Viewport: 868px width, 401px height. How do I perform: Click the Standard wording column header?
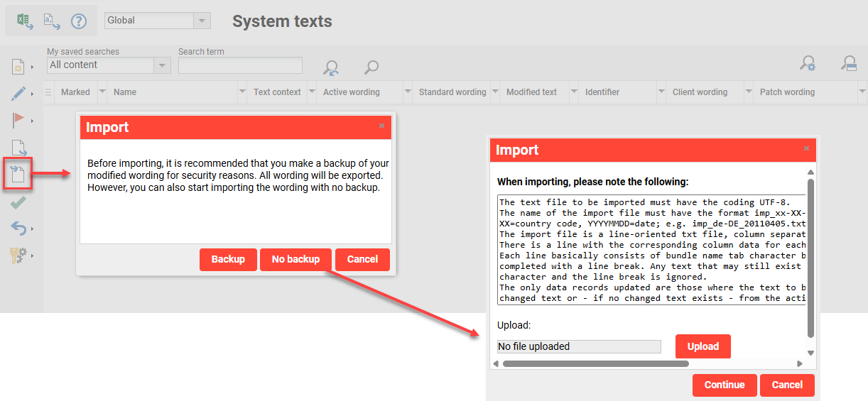pyautogui.click(x=452, y=92)
